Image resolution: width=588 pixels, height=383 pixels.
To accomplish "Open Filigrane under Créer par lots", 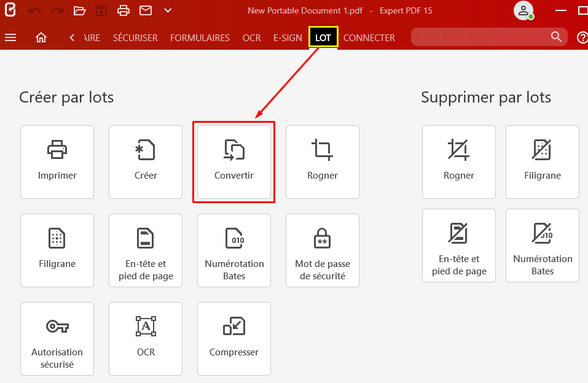I will [57, 250].
